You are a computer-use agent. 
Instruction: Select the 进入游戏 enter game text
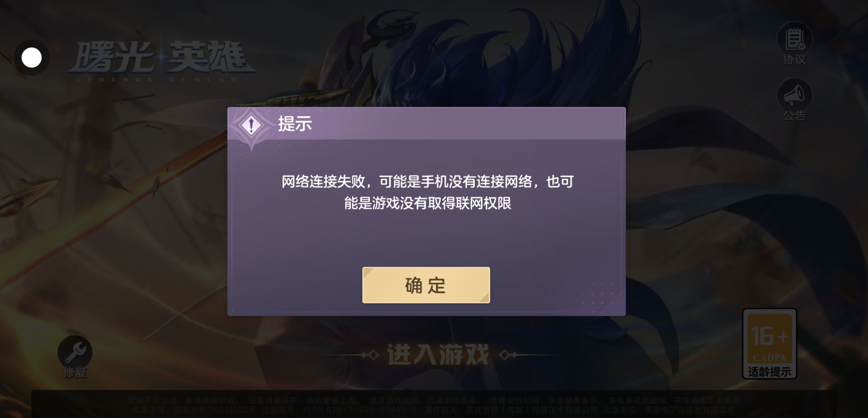pos(438,355)
